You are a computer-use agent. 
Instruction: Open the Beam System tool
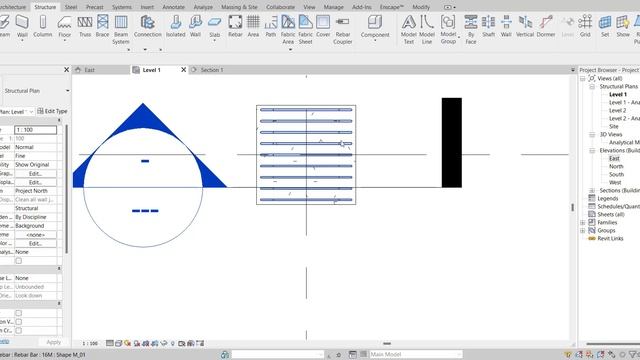click(121, 29)
